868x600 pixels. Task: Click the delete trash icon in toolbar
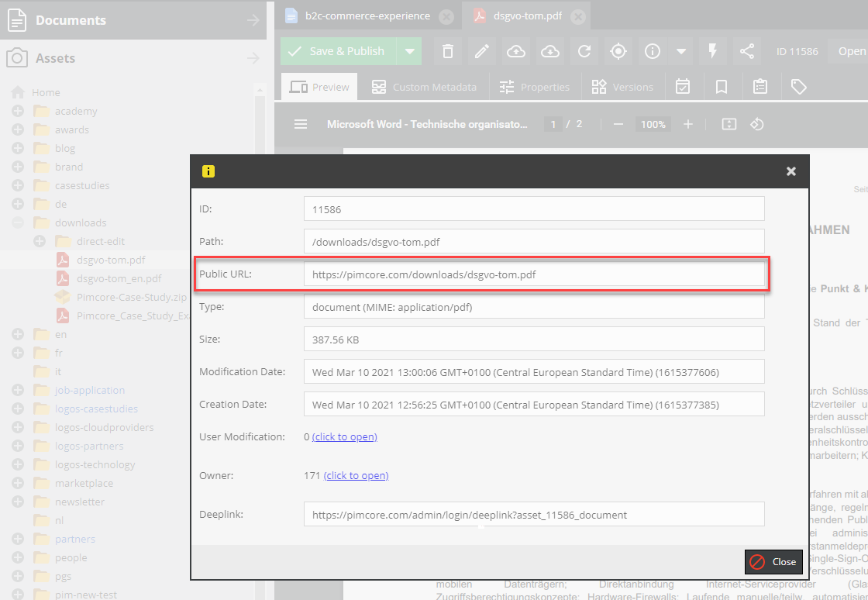pos(448,51)
